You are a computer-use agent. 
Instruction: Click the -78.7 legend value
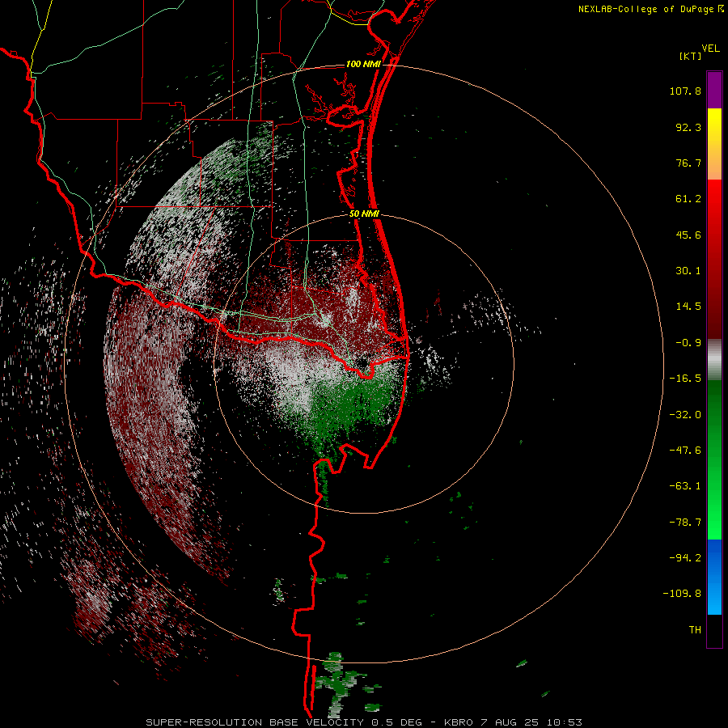click(685, 523)
